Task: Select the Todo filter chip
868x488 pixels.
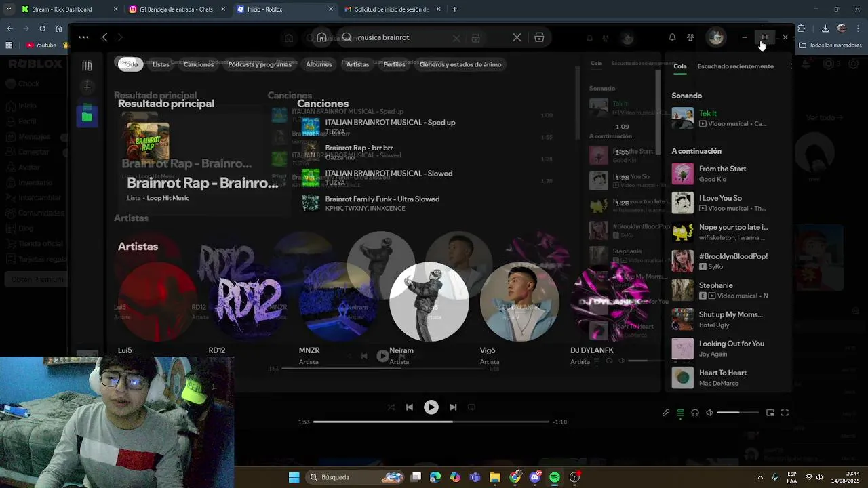Action: (130, 64)
